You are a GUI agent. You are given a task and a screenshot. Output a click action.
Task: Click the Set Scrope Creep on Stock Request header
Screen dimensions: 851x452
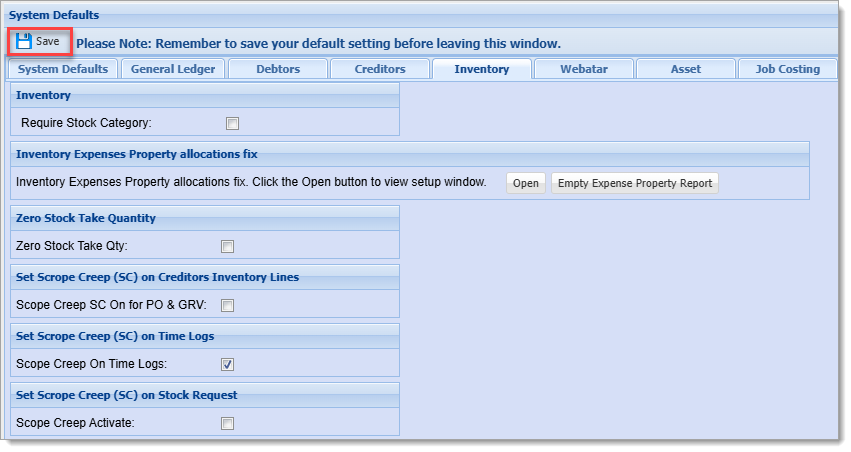[x=126, y=395]
